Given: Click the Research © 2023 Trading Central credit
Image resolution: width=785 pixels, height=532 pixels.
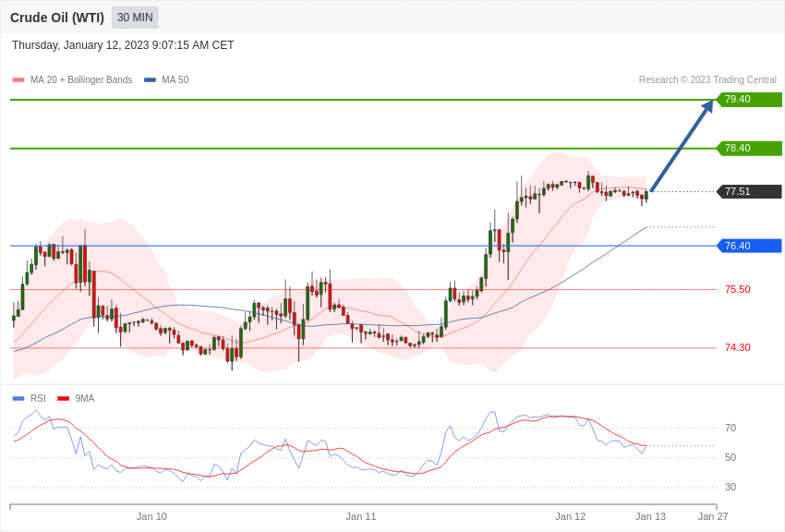Looking at the screenshot, I should coord(707,79).
